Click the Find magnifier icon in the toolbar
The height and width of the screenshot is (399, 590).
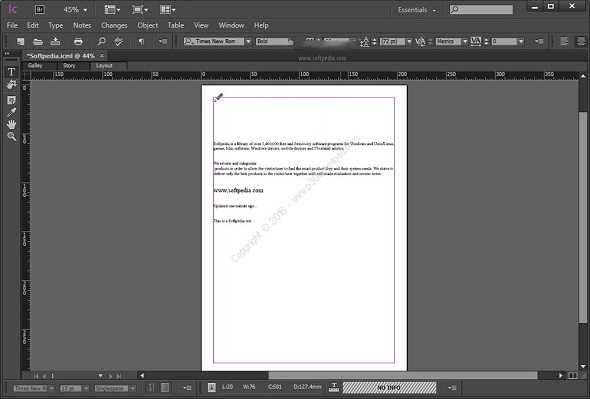tap(101, 41)
